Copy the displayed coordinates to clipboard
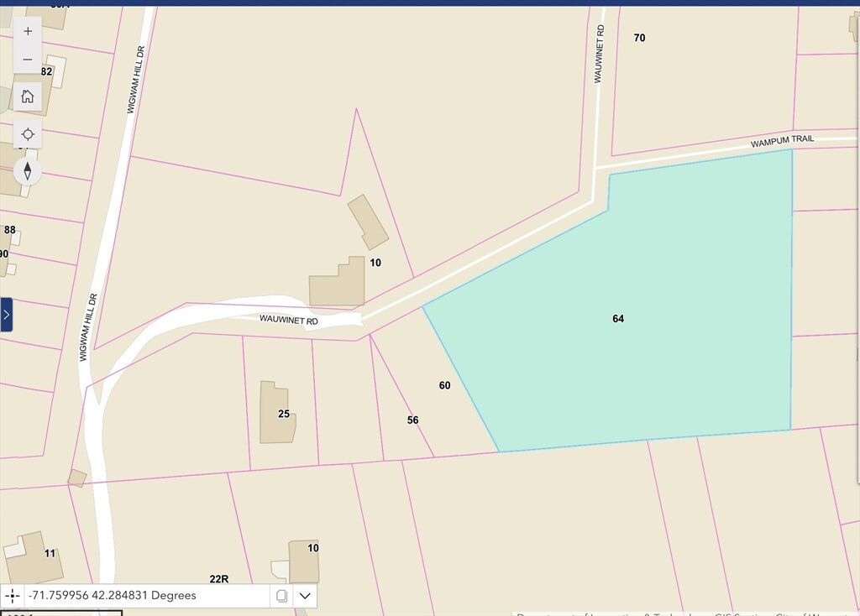Screen dimensions: 860x616 pos(282,596)
